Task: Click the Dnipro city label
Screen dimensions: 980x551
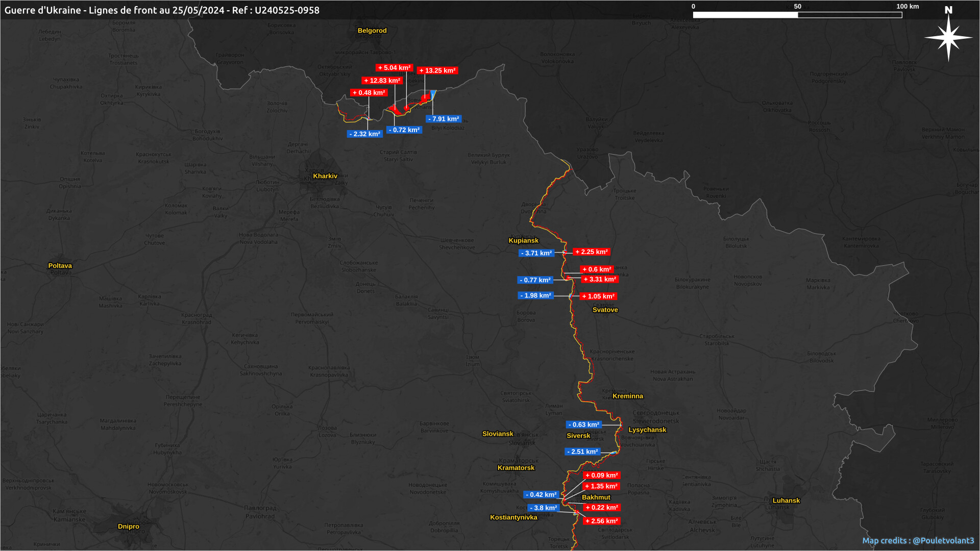Action: [128, 527]
